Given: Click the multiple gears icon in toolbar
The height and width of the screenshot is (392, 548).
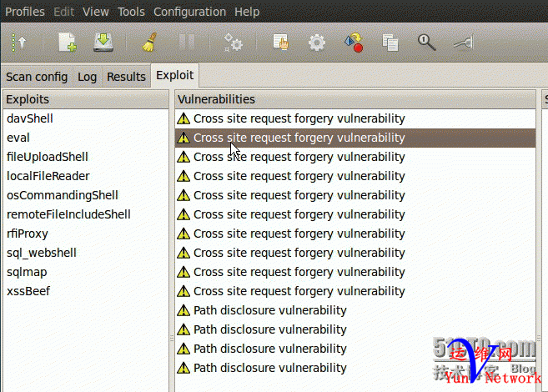Looking at the screenshot, I should (x=233, y=43).
